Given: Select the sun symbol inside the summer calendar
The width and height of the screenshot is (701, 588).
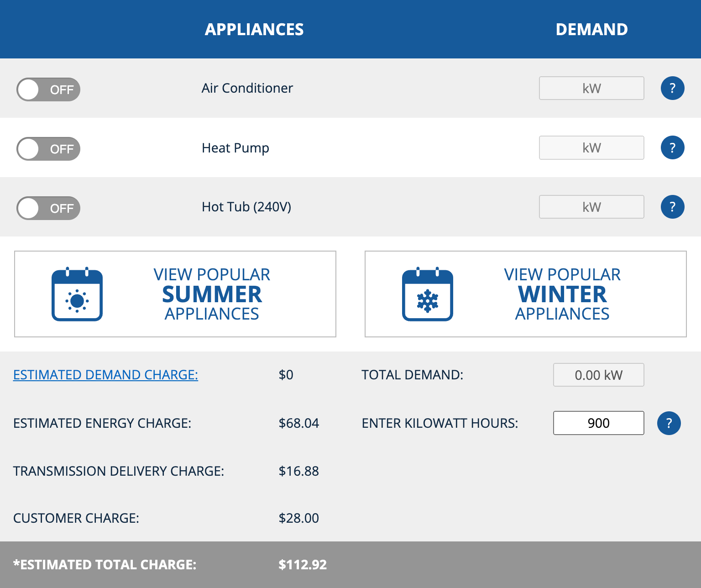Looking at the screenshot, I should (x=77, y=300).
